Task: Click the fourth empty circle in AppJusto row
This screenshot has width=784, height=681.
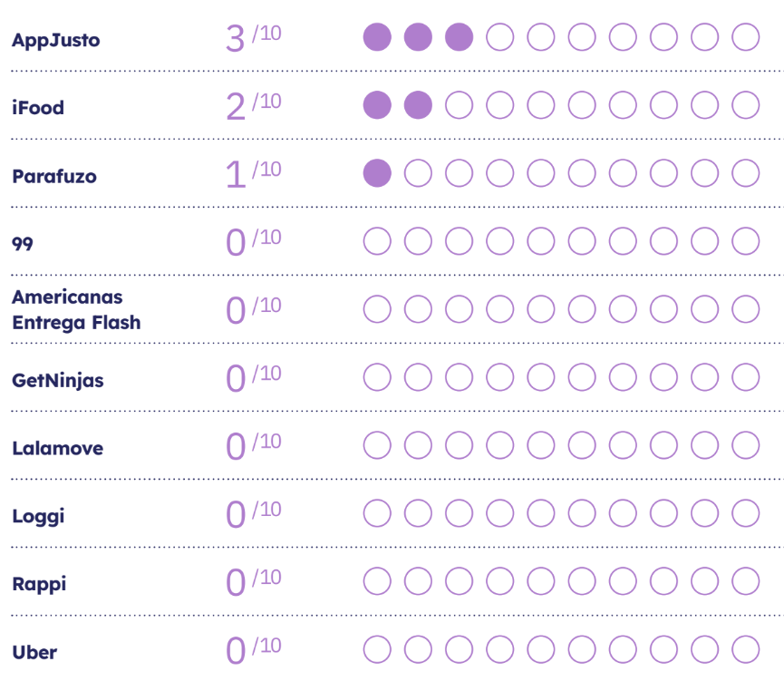Action: tap(500, 37)
